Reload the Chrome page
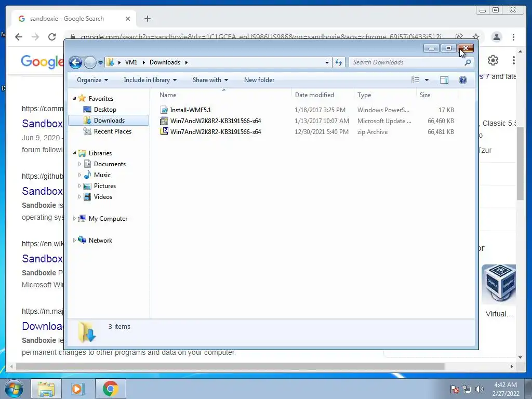The height and width of the screenshot is (399, 532). 52,37
